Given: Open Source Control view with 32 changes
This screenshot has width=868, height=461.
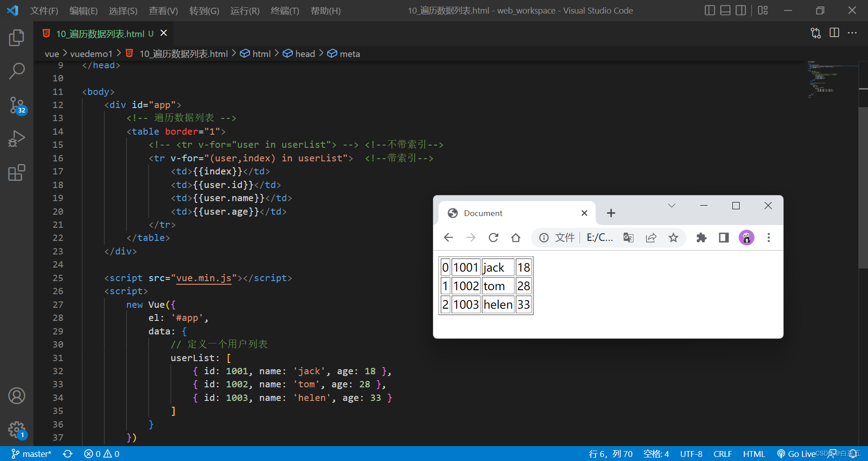Looking at the screenshot, I should [x=17, y=105].
